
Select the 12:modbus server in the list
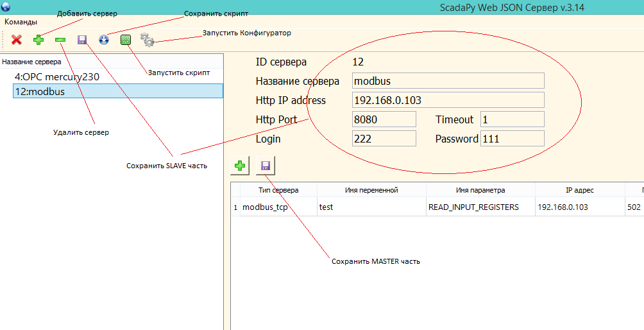(x=118, y=91)
